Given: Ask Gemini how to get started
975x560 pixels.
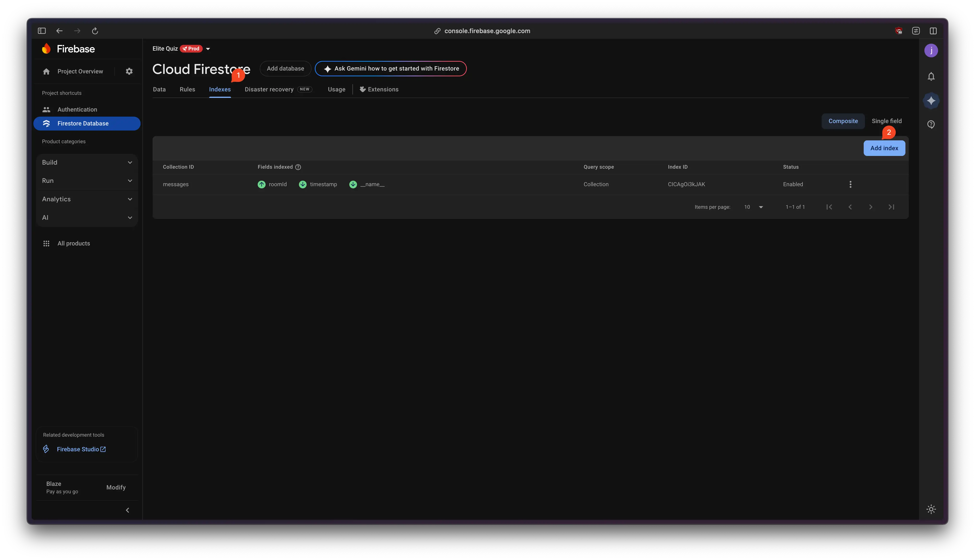Looking at the screenshot, I should point(391,68).
